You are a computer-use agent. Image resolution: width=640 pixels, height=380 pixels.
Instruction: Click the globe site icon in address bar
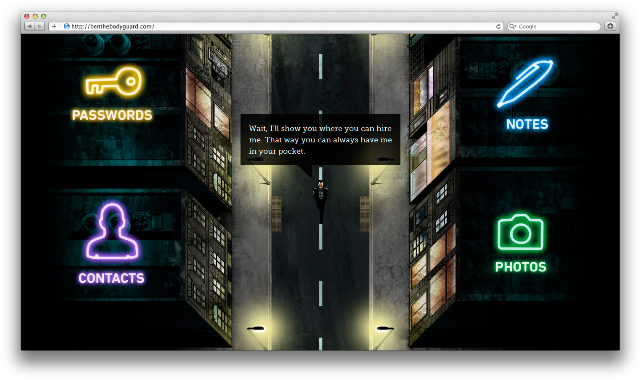[x=67, y=27]
